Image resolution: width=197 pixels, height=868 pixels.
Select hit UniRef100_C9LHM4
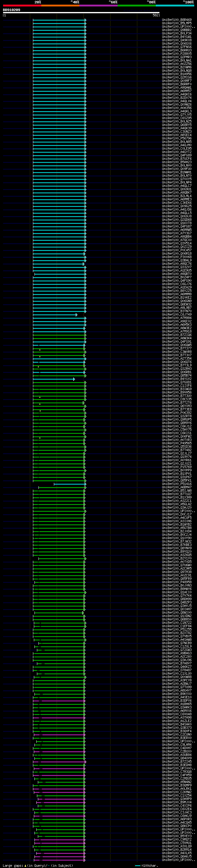(x=177, y=745)
